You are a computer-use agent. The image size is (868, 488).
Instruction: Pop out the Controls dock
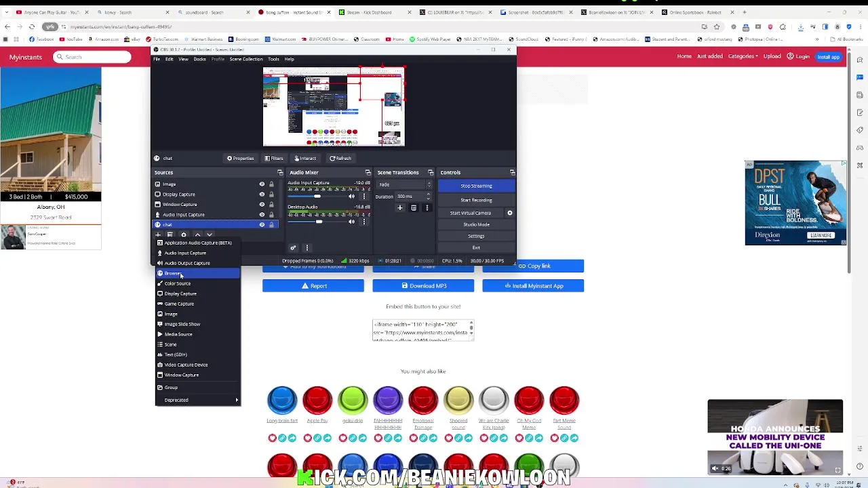(x=512, y=173)
